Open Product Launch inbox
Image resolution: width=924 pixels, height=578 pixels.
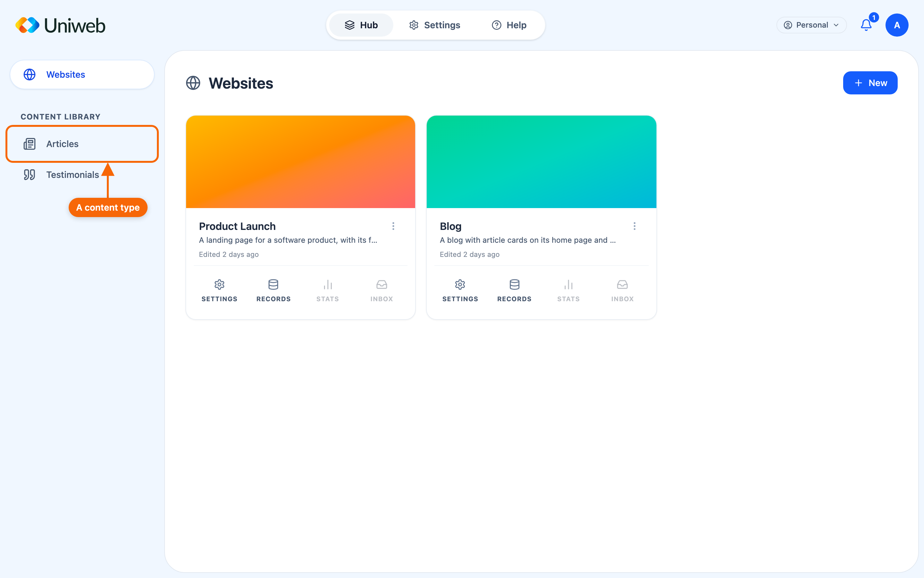coord(381,291)
